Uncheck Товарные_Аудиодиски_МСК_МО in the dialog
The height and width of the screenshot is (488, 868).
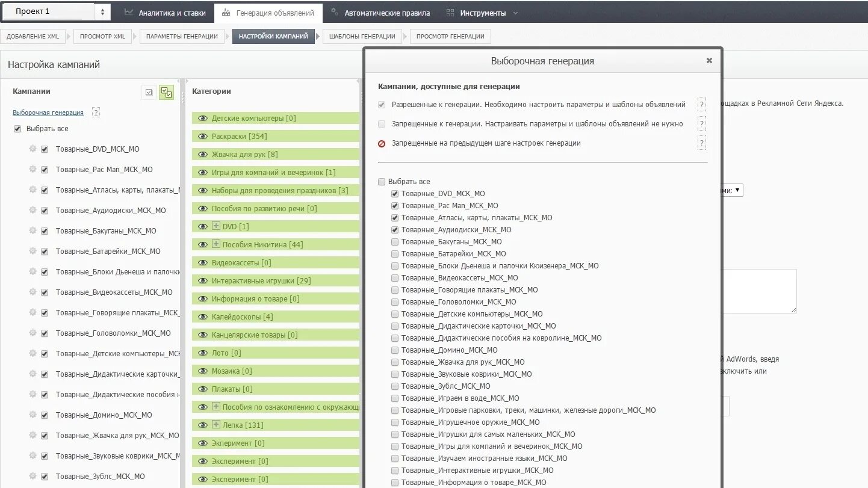[395, 230]
